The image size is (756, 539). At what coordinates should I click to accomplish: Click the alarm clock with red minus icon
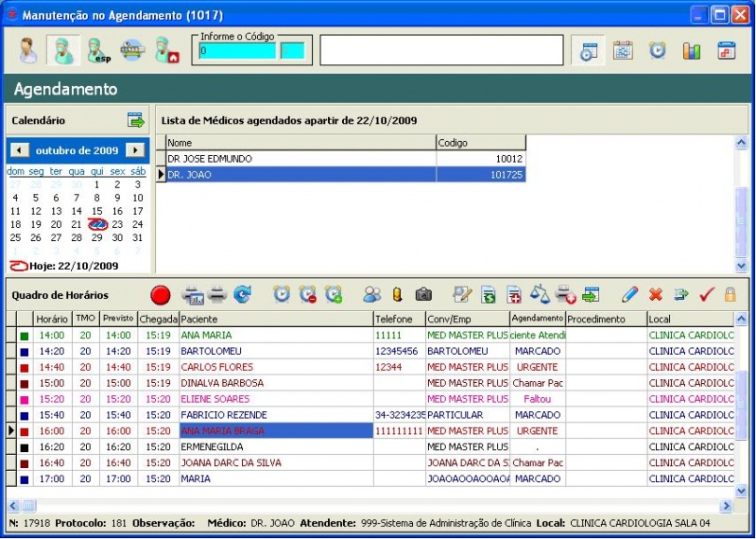click(308, 294)
